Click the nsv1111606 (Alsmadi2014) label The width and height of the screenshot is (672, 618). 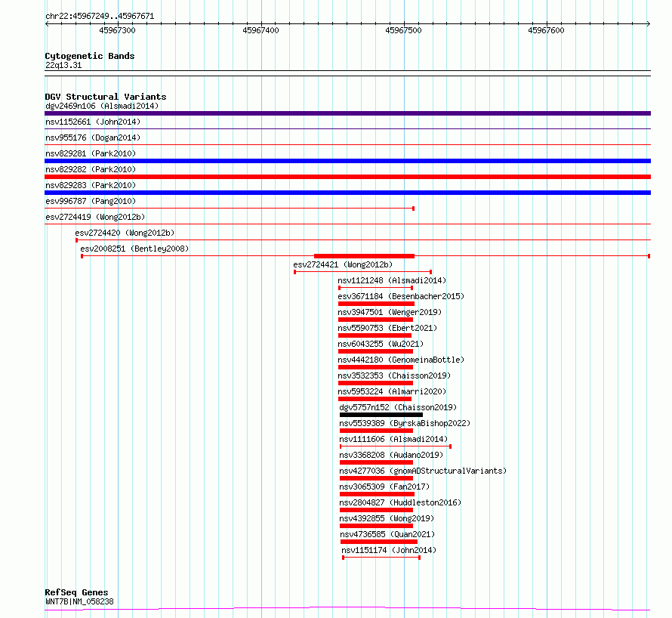(x=393, y=439)
